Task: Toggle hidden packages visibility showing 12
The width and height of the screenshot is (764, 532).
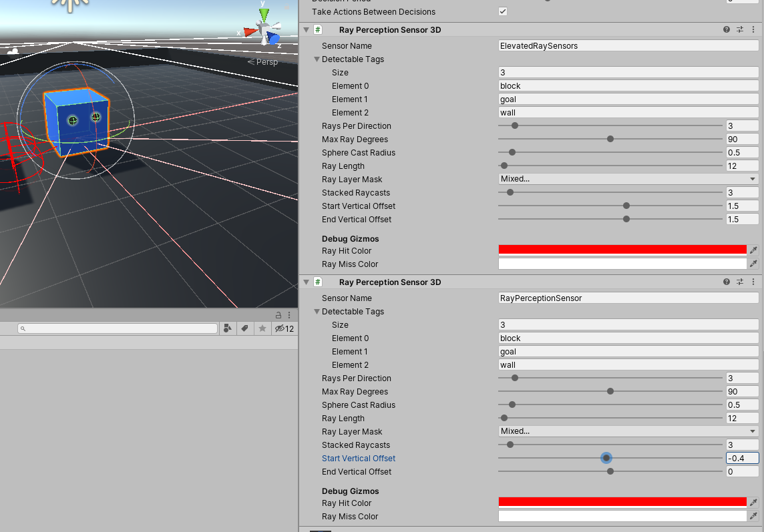Action: [284, 328]
